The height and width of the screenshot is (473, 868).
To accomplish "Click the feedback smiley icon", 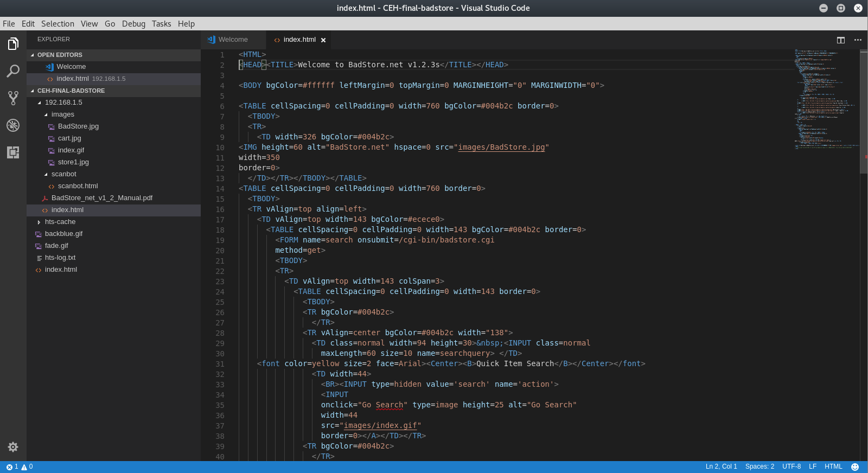I will [x=855, y=466].
